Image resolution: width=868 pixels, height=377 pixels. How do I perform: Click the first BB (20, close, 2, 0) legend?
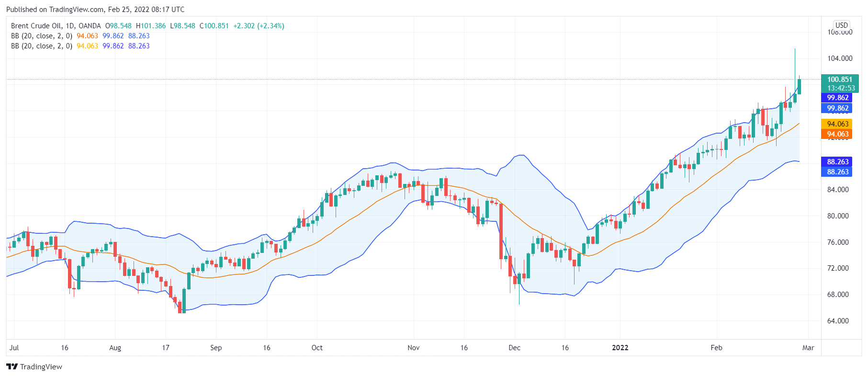coord(42,36)
